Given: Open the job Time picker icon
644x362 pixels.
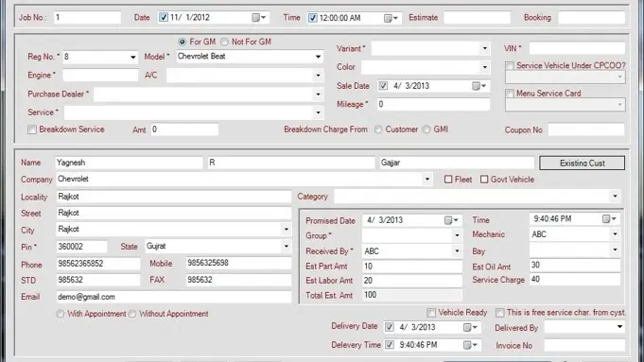Looking at the screenshot, I should [x=391, y=18].
